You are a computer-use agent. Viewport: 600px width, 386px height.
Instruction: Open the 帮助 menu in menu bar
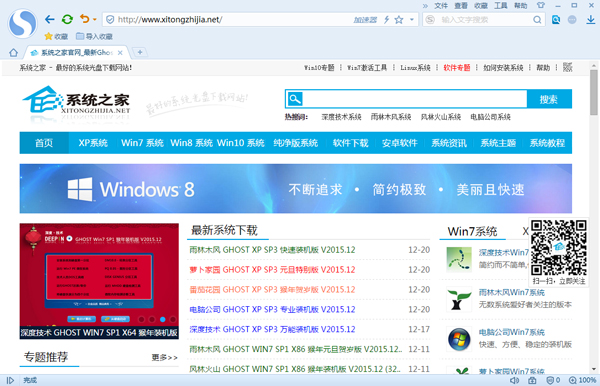tap(520, 5)
